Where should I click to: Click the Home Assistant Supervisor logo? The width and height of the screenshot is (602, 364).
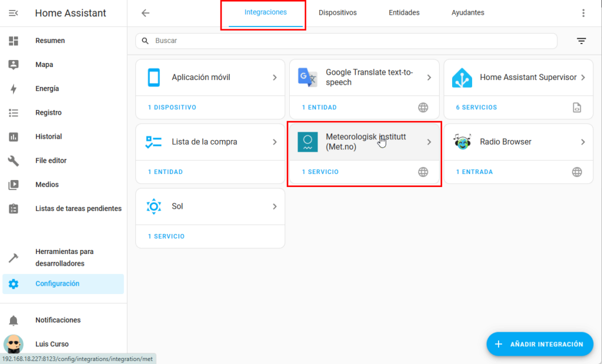[461, 78]
